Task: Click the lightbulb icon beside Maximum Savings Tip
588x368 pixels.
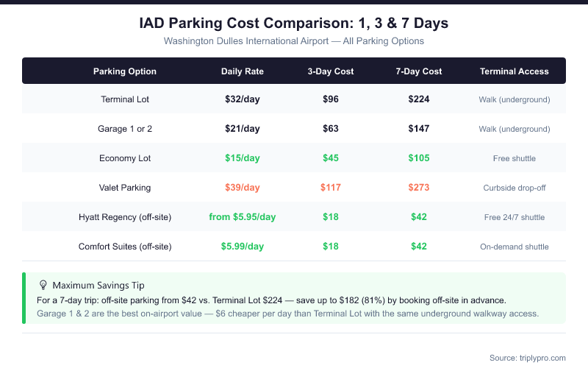Action: tap(43, 285)
